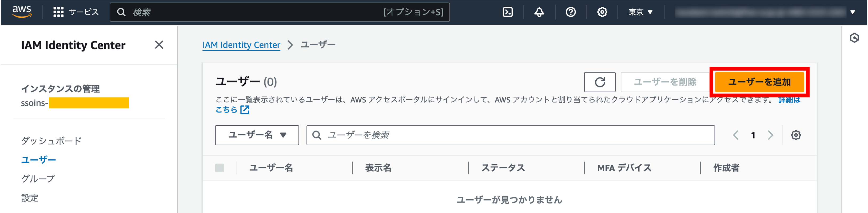The width and height of the screenshot is (868, 213).
Task: Close the IAM Identity Center sidebar
Action: 159,45
